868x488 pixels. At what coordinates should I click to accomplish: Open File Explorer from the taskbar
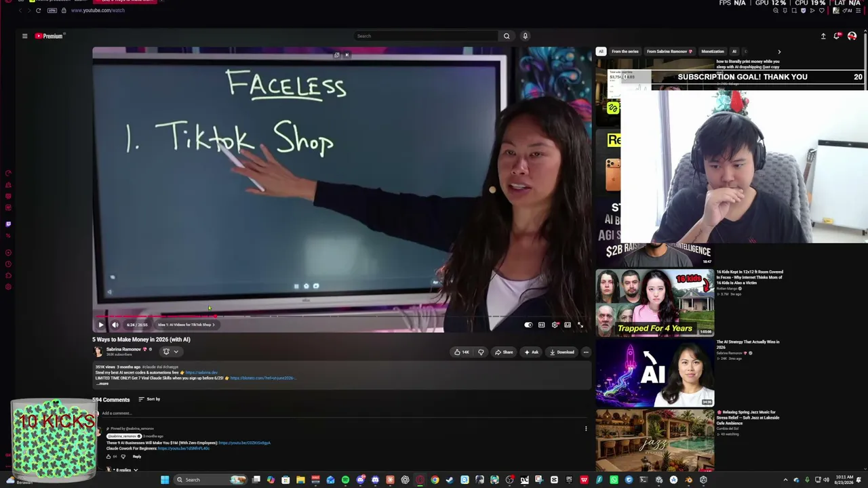click(300, 480)
